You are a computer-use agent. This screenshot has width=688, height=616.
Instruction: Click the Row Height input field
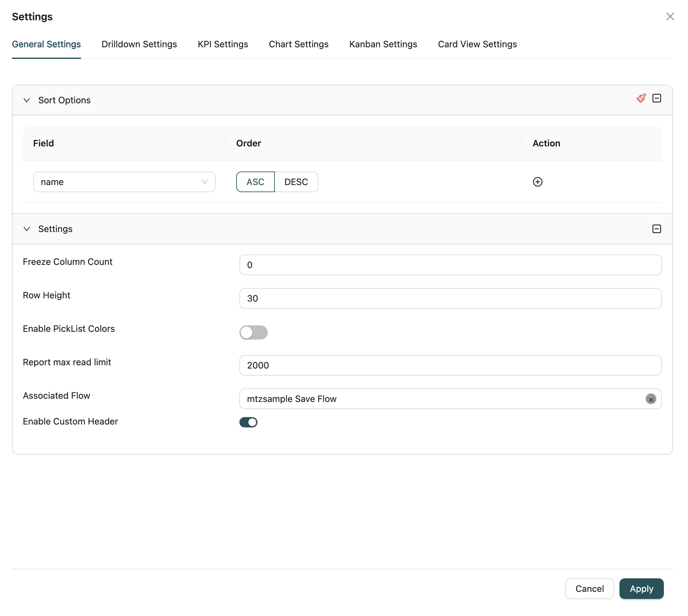[x=450, y=298]
